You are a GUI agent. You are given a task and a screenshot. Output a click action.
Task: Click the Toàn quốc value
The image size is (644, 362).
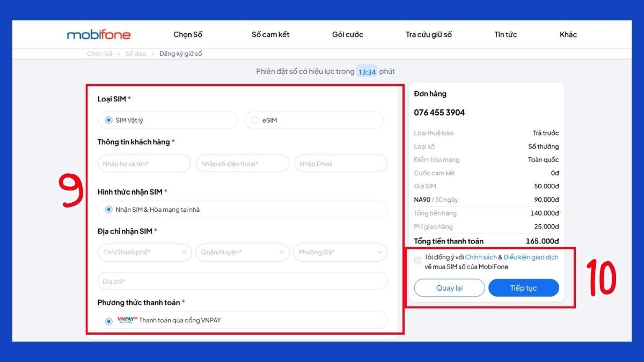(543, 159)
